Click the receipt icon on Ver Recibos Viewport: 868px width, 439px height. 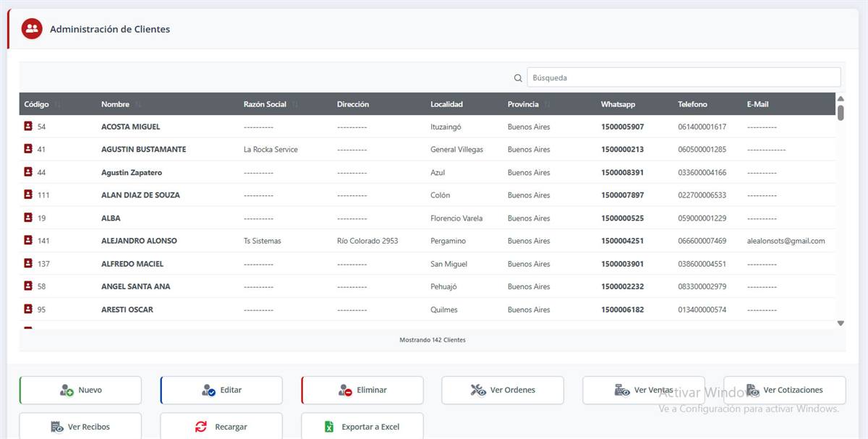[x=57, y=427]
